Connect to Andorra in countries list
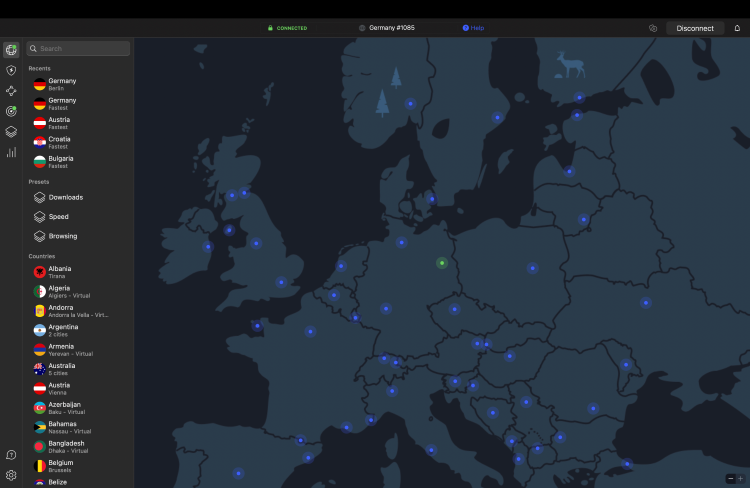This screenshot has height=488, width=750. coord(78,311)
